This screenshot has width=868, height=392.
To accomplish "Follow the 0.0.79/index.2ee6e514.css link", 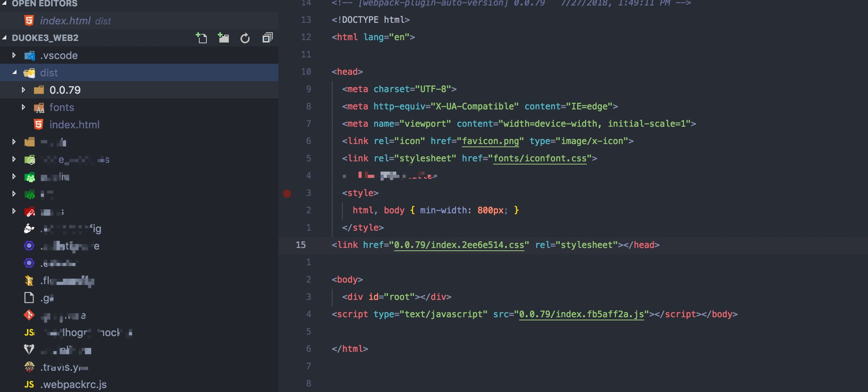I will coord(459,245).
